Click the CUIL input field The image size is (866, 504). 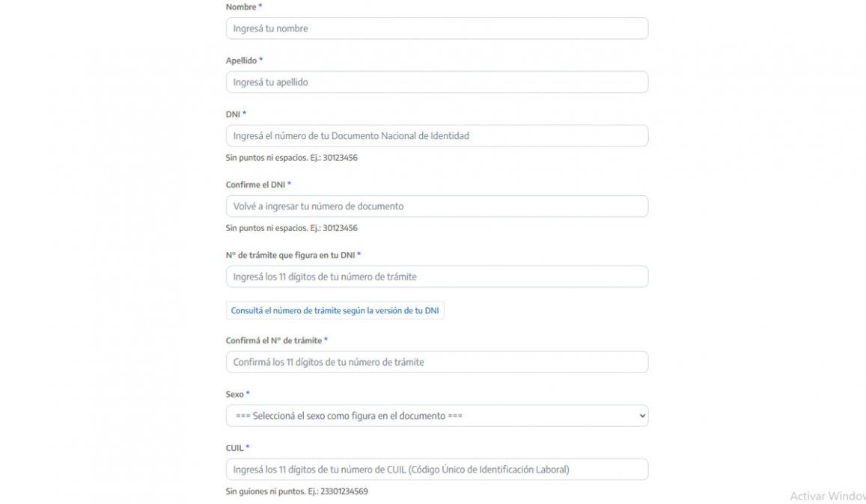pyautogui.click(x=436, y=470)
